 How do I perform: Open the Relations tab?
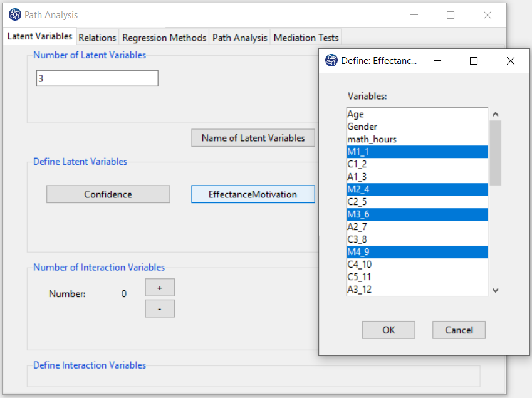(97, 38)
